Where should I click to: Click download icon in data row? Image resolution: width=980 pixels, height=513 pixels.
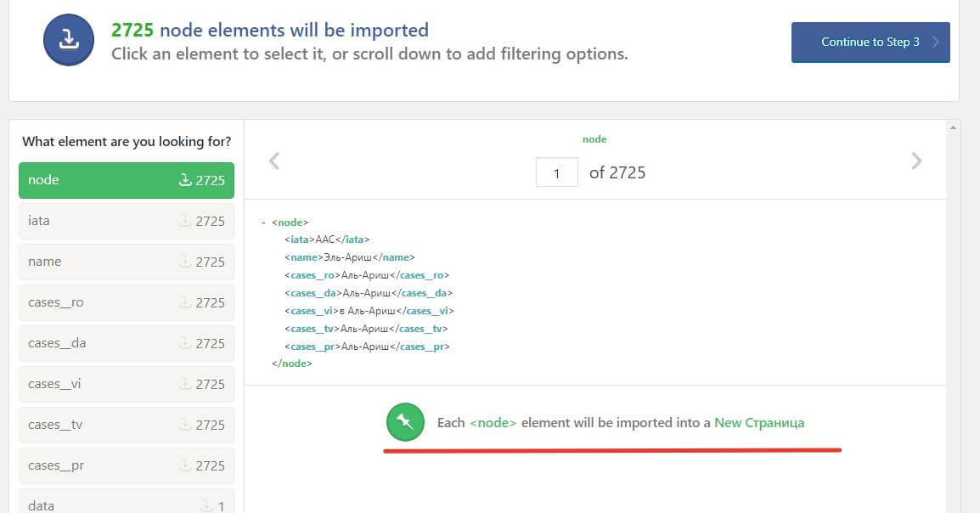coord(206,506)
